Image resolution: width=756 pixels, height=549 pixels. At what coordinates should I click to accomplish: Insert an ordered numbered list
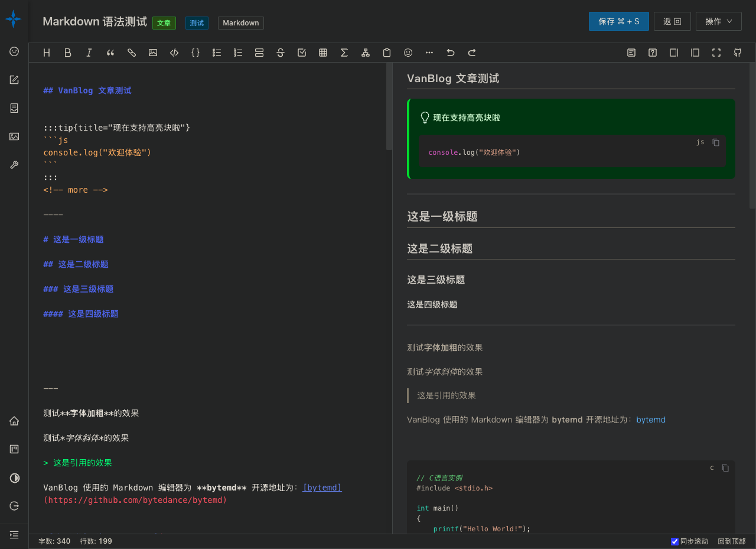click(x=238, y=53)
